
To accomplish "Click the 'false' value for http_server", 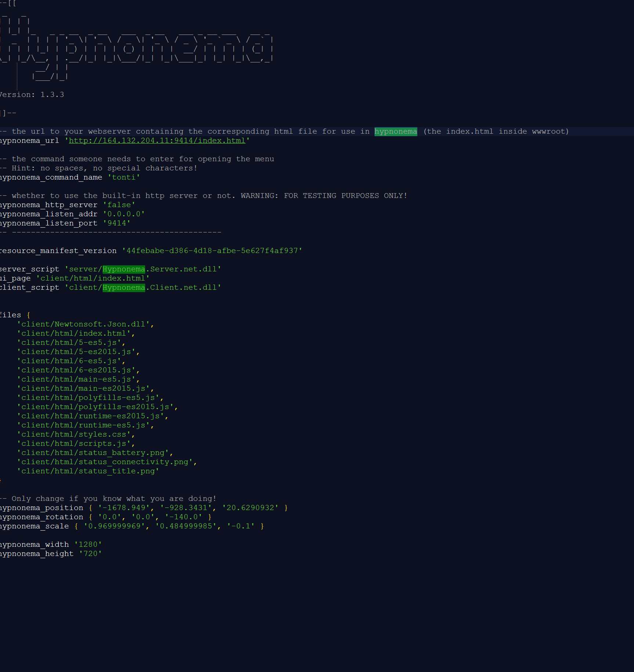I will 119,205.
